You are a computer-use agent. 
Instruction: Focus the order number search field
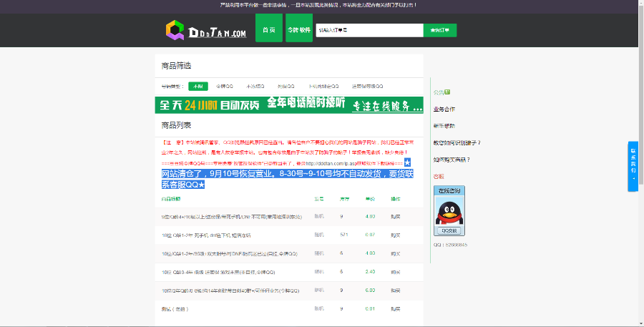point(369,30)
